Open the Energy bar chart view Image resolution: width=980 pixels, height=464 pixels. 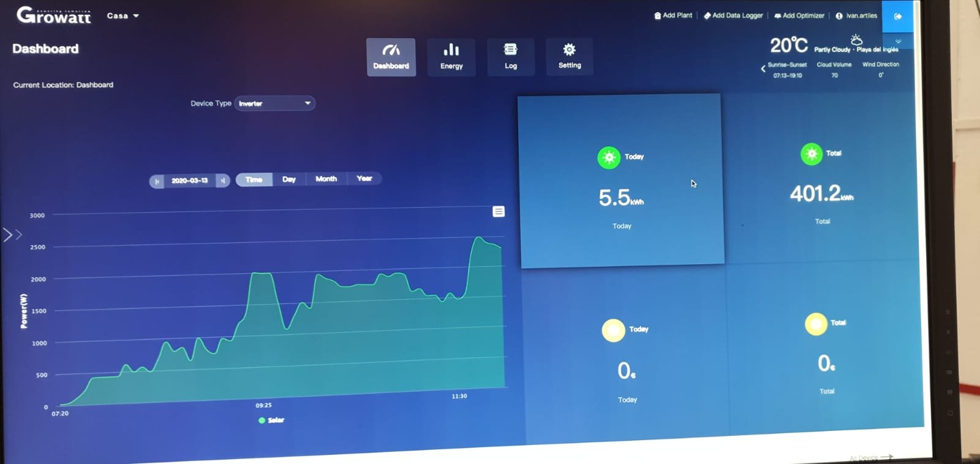pyautogui.click(x=451, y=57)
